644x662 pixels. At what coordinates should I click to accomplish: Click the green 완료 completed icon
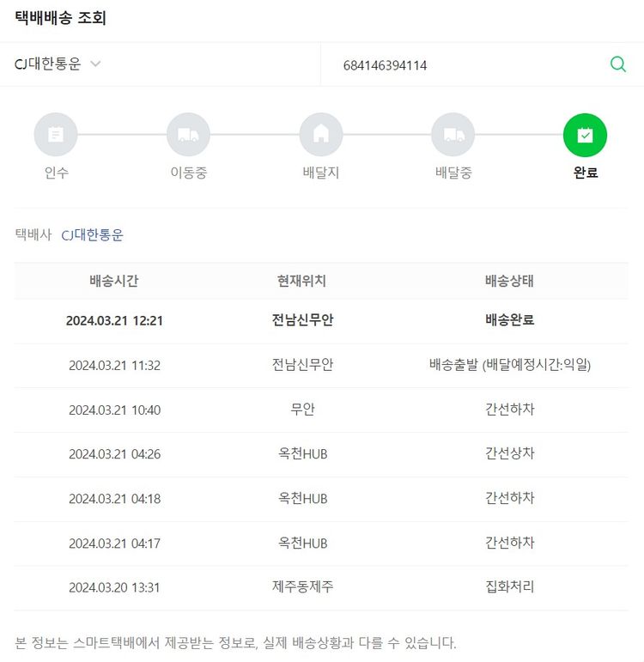(585, 135)
